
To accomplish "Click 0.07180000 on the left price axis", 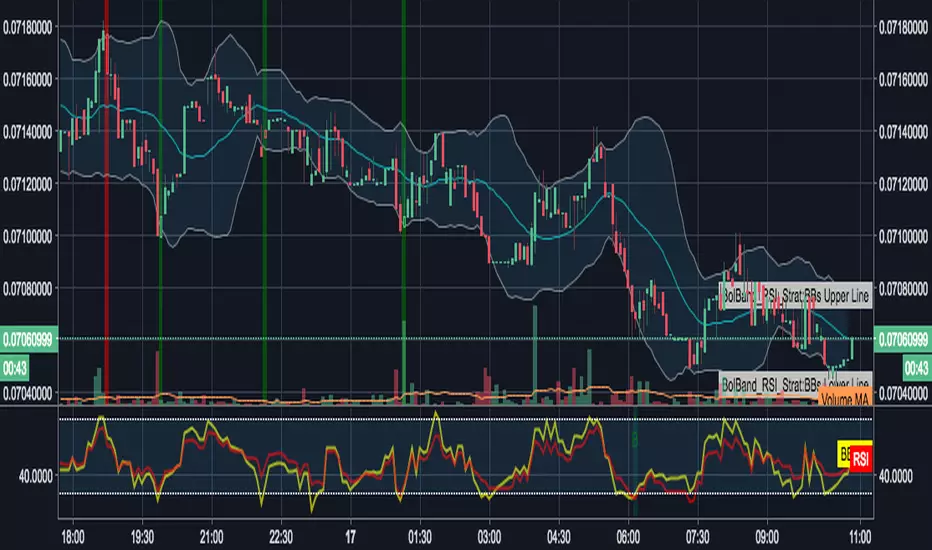I will pos(27,27).
